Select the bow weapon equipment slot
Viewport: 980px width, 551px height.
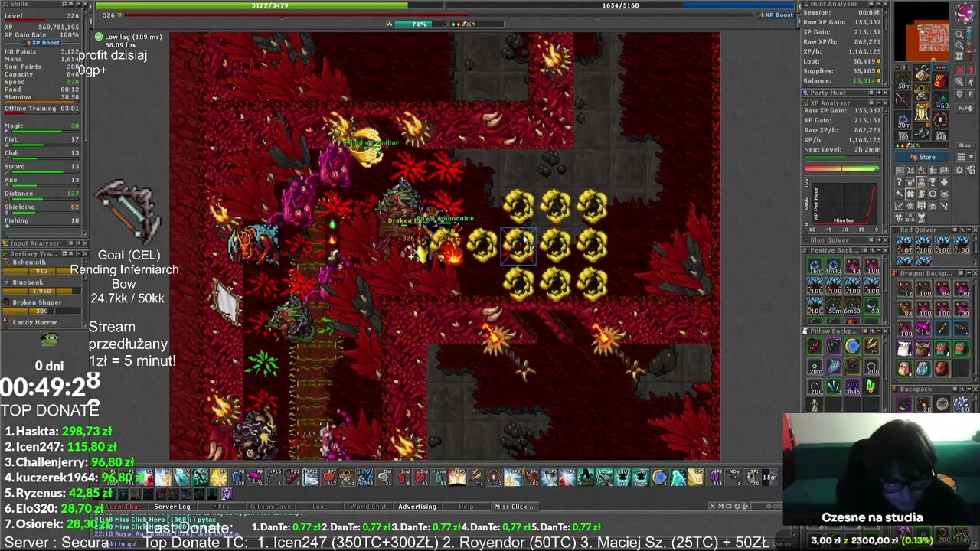coord(903,99)
